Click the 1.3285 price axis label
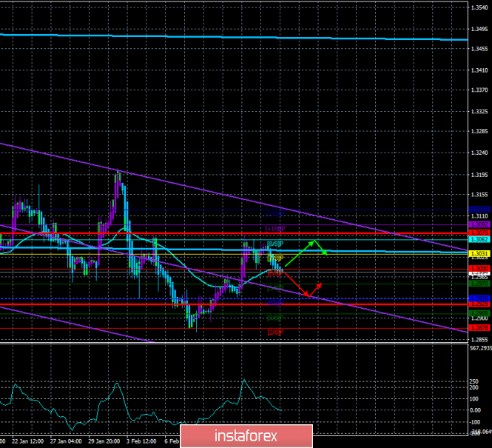The image size is (492, 448). click(x=479, y=131)
